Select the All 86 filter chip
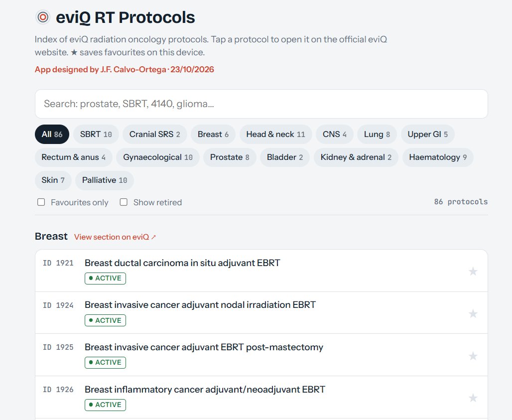The height and width of the screenshot is (420, 512). [x=52, y=134]
